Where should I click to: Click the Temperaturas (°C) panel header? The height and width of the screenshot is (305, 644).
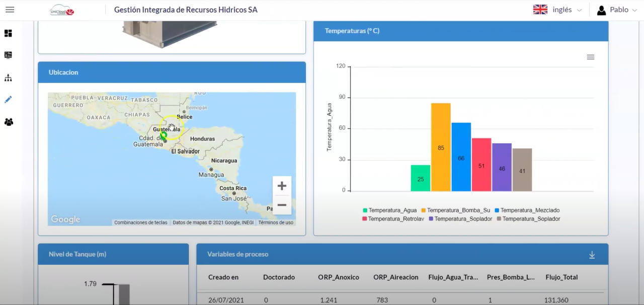461,31
